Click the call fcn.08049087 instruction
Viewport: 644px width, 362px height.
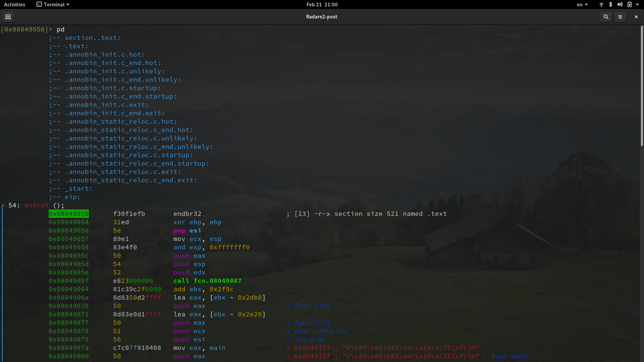coord(207,281)
